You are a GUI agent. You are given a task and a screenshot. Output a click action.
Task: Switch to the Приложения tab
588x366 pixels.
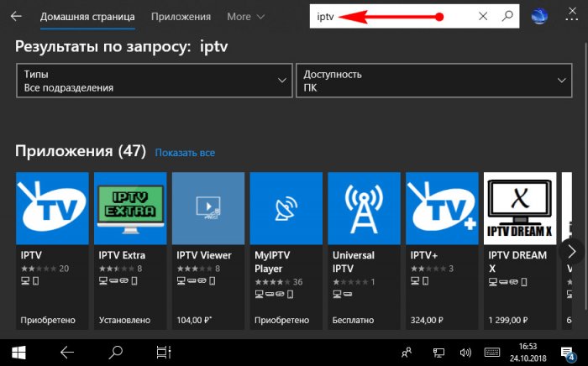coord(181,17)
